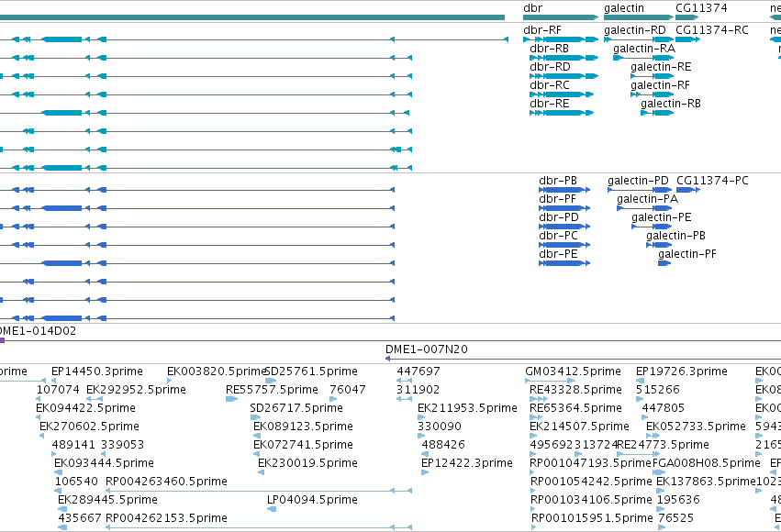Select the EK089123.5prime feature label
Viewport: 781px width, 532px height.
tap(303, 427)
